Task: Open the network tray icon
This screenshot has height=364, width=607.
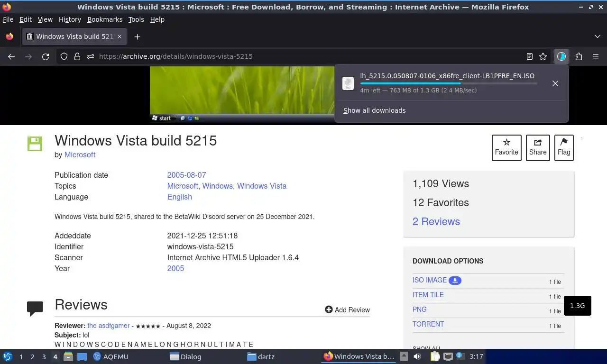Action: click(x=448, y=356)
